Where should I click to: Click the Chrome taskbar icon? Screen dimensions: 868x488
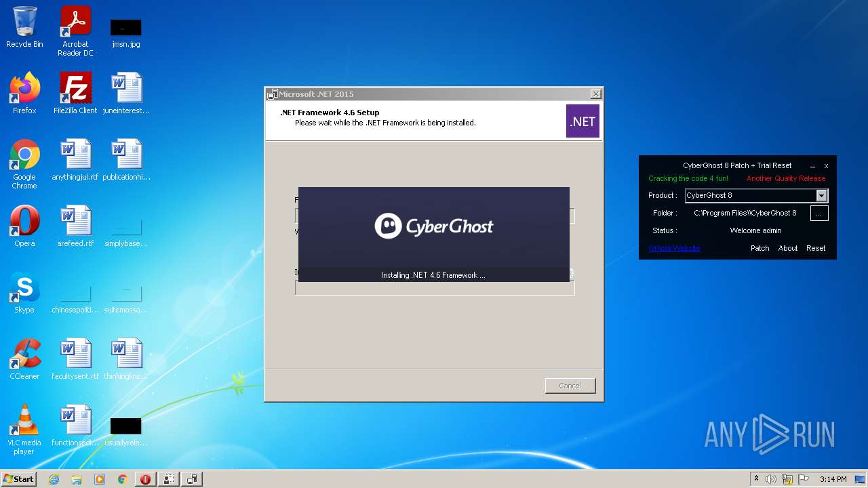coord(123,479)
